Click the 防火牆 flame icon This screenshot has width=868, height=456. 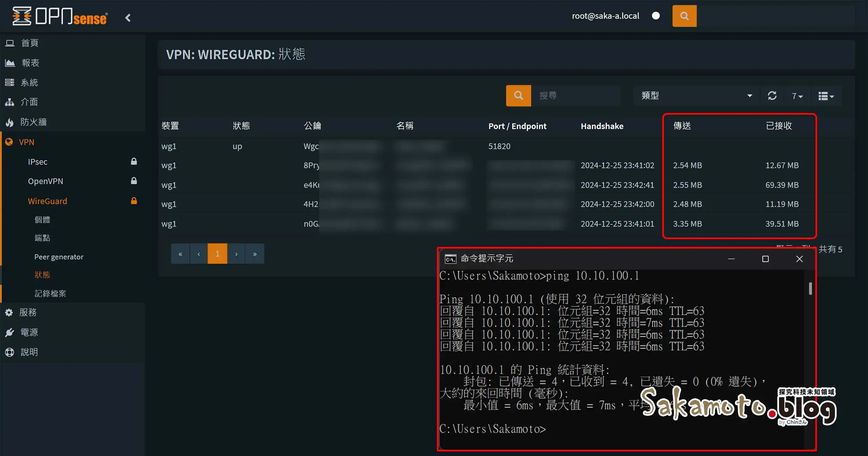10,122
